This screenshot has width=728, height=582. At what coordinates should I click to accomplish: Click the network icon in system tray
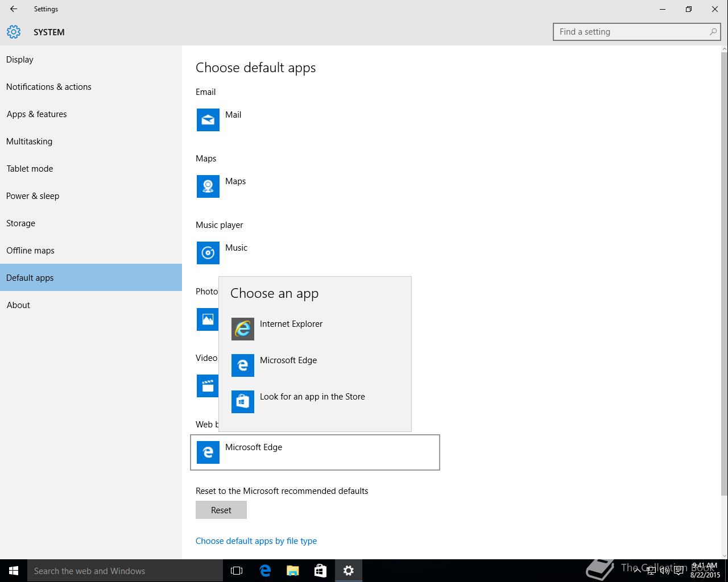[651, 571]
